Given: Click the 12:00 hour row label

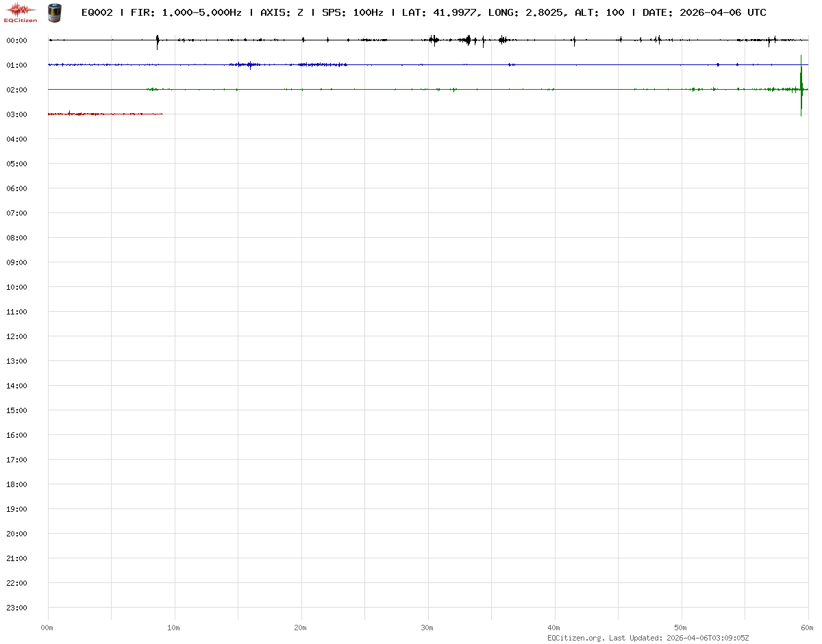Looking at the screenshot, I should (16, 336).
